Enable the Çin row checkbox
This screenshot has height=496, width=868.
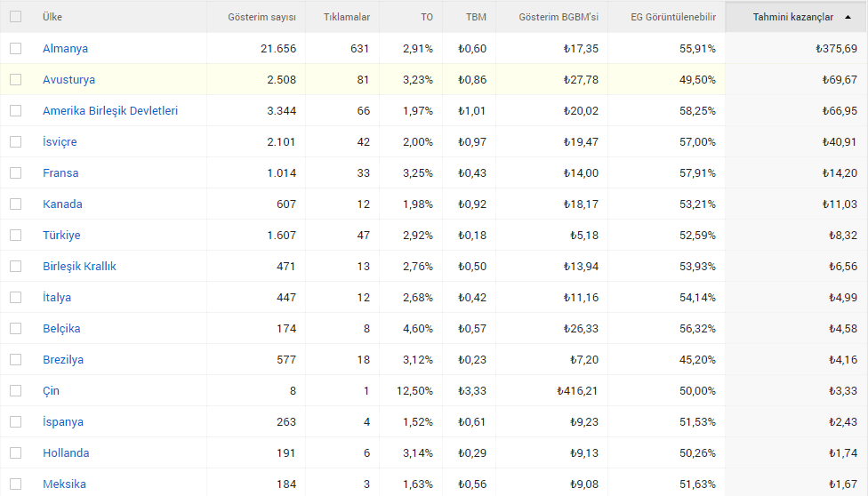pyautogui.click(x=15, y=391)
